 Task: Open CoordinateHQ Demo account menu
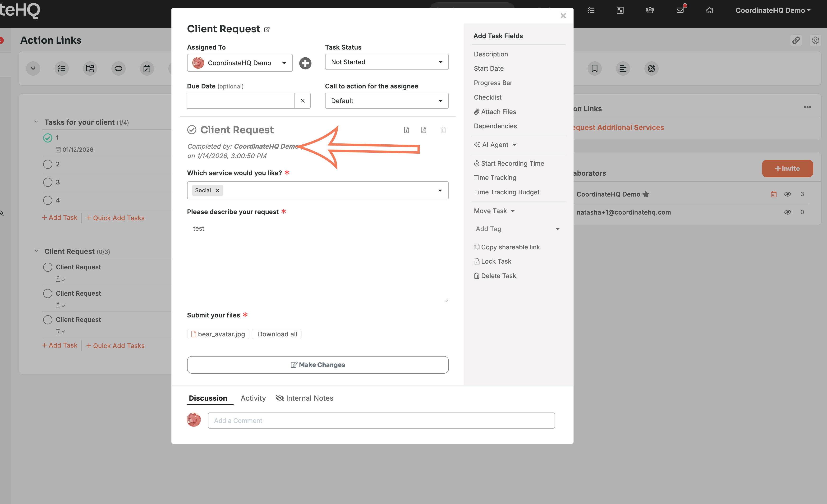773,10
